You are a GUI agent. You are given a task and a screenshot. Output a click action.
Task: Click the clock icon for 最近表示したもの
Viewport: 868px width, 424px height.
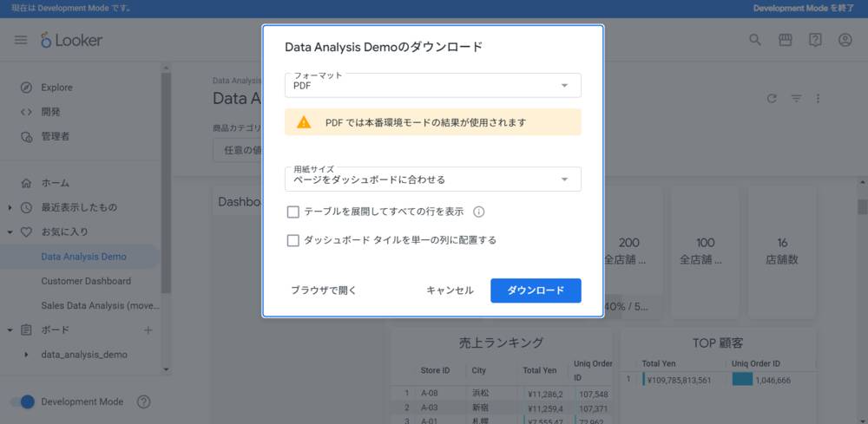[x=26, y=207]
